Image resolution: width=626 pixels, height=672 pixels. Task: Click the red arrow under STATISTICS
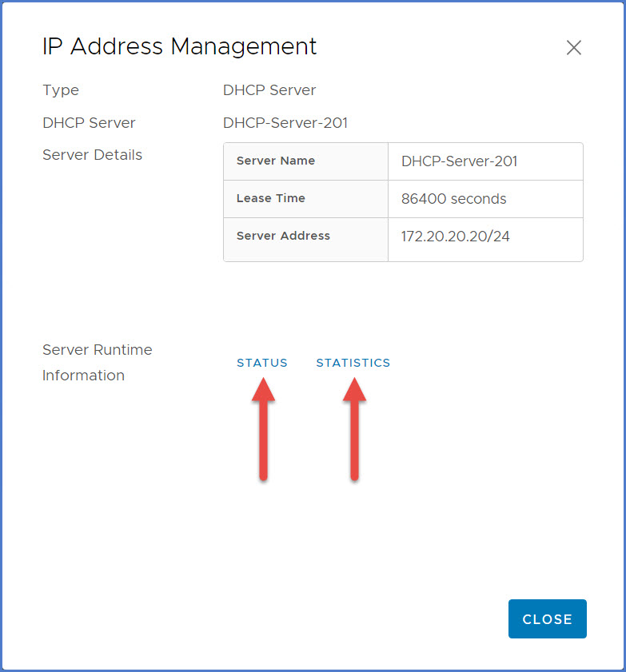point(353,427)
